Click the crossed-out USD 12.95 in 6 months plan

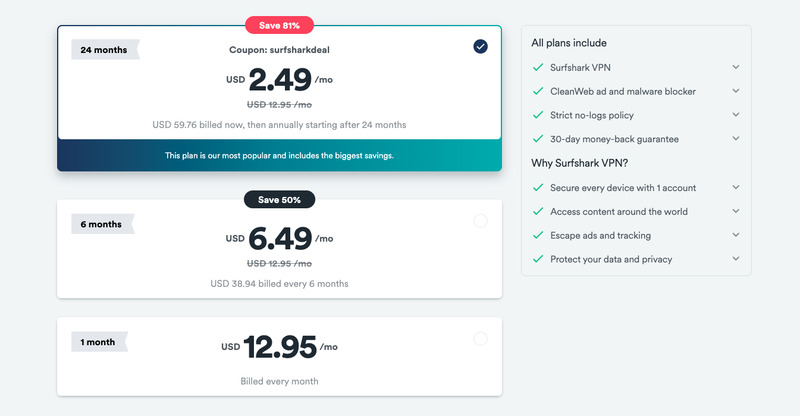pos(279,263)
